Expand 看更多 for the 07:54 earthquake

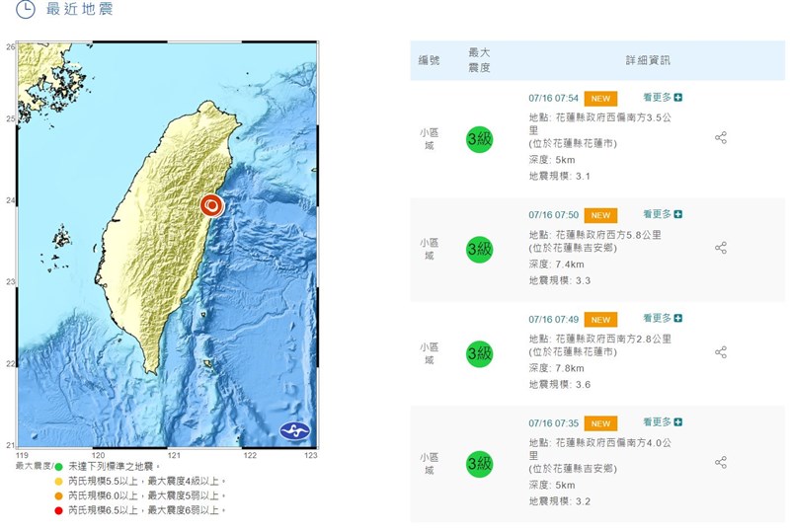point(662,98)
